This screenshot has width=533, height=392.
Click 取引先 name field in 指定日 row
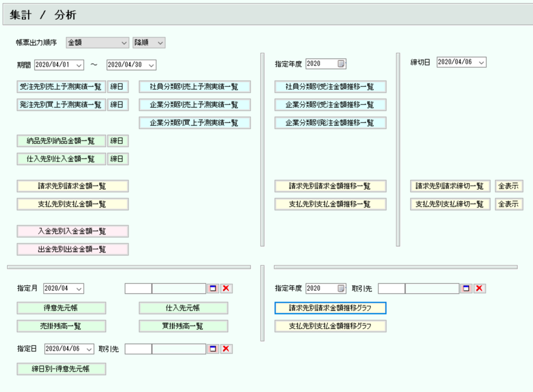click(x=179, y=349)
